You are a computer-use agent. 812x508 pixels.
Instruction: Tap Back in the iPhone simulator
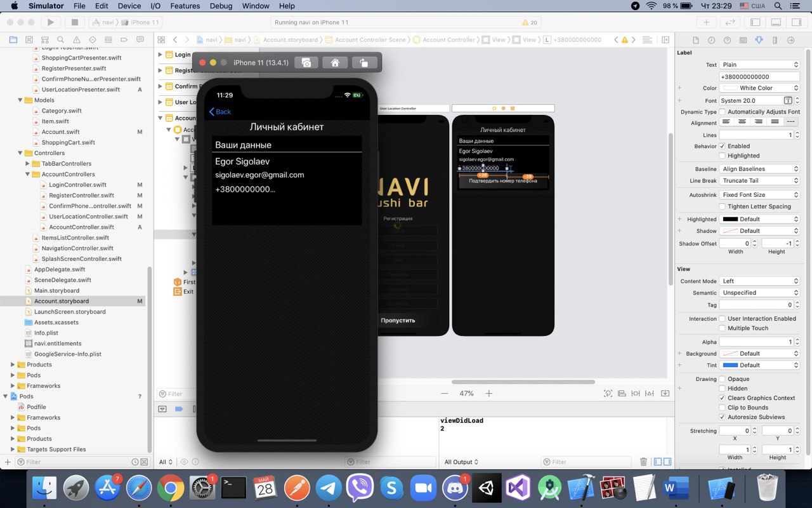pos(220,112)
